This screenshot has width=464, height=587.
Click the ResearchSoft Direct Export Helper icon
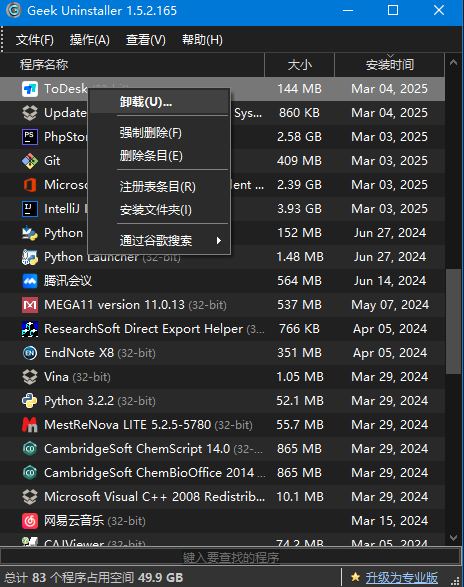(x=30, y=329)
